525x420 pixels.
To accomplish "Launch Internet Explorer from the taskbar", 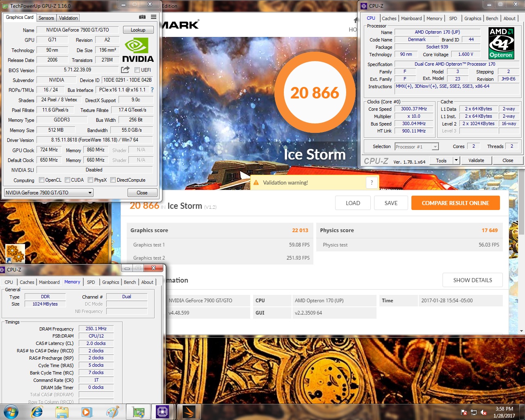I will 37,412.
